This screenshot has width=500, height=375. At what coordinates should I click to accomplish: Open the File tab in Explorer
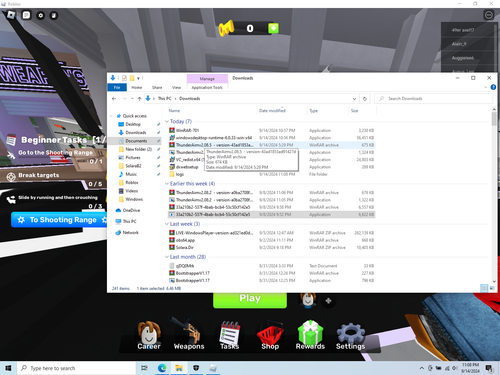coord(117,87)
